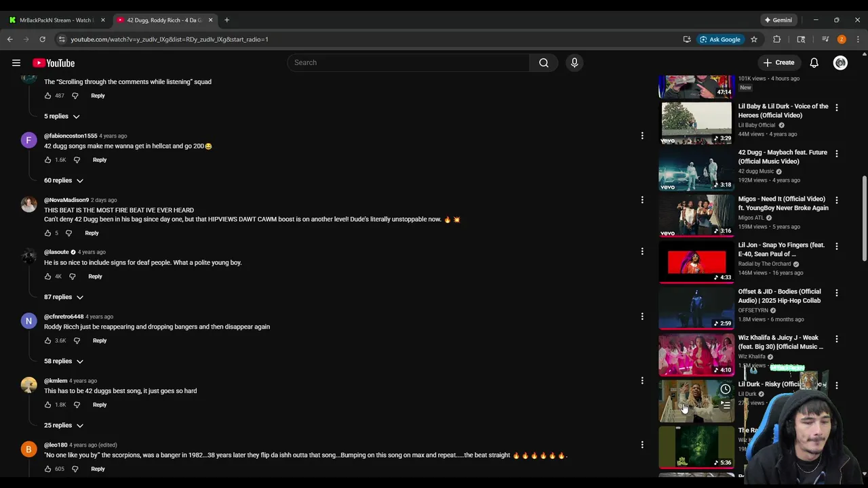Open options for Migos Need It video
868x488 pixels.
point(836,200)
